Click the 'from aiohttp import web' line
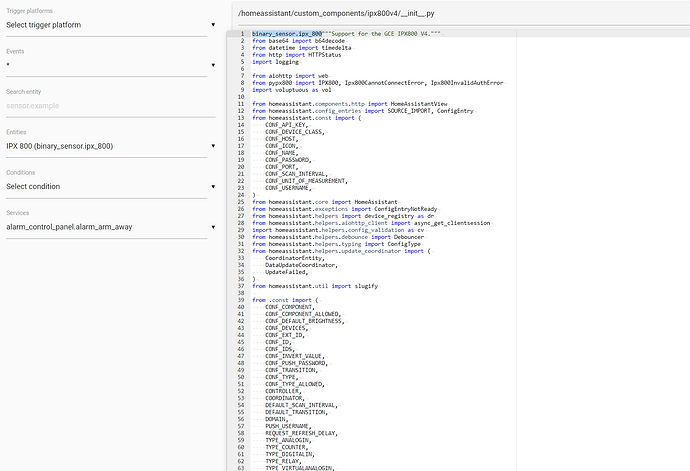Viewport: 690px width, 471px height. click(290, 76)
